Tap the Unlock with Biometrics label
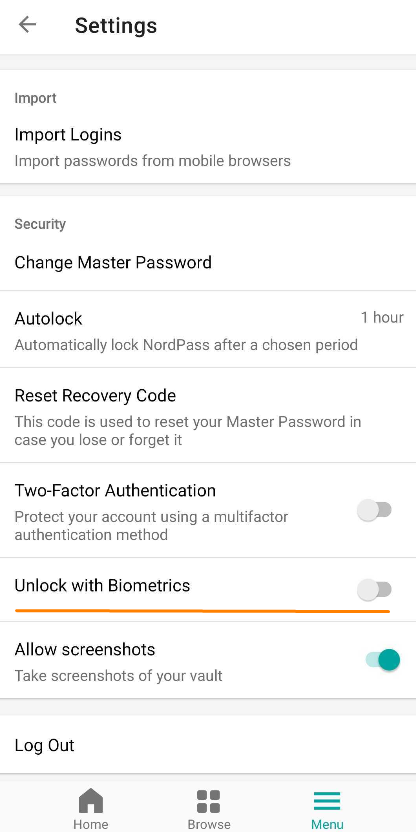The image size is (416, 832). tap(102, 585)
